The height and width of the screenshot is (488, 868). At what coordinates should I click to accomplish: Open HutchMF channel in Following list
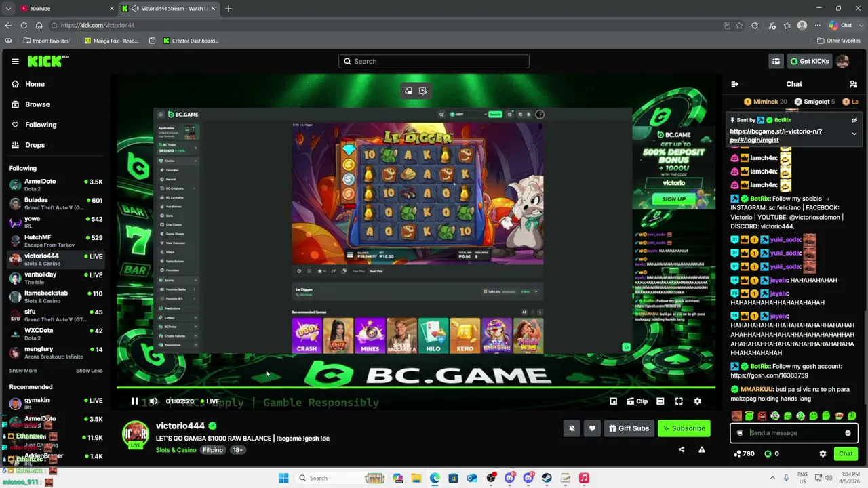56,241
